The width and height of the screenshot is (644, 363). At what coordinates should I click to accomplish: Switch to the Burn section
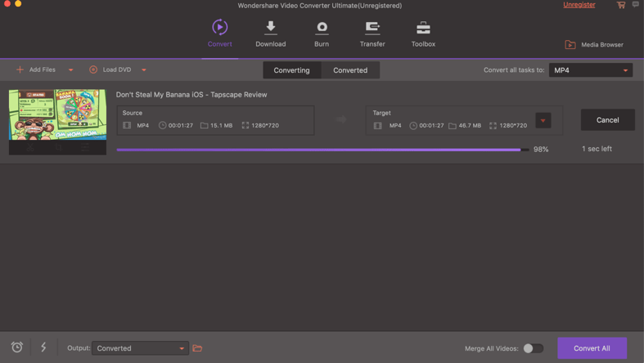click(322, 34)
